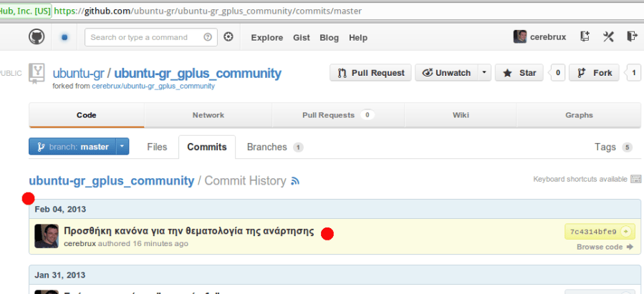This screenshot has height=294, width=644.
Task: Open the GitHub Octocat home logo
Action: 37,37
